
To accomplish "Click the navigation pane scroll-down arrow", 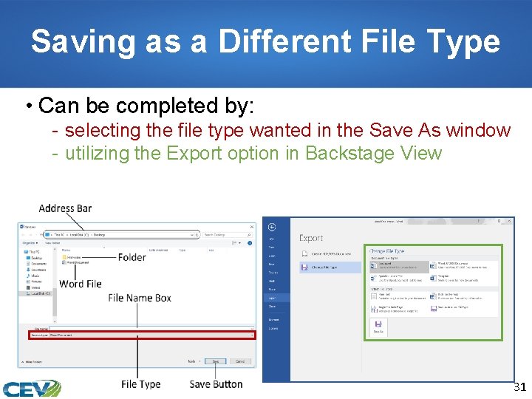I will pyautogui.click(x=55, y=321).
